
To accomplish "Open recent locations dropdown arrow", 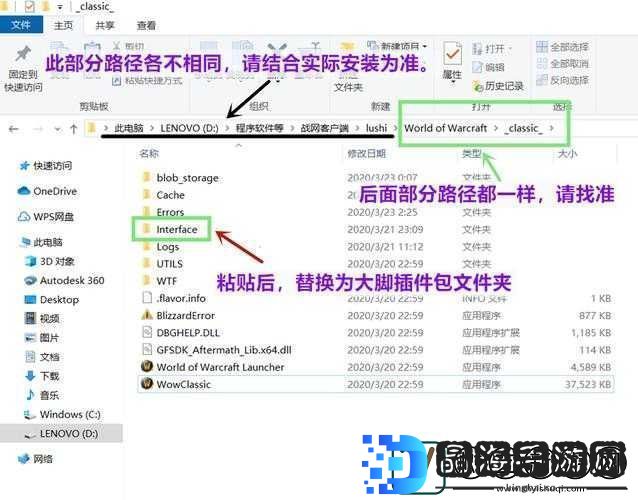I will [x=57, y=130].
